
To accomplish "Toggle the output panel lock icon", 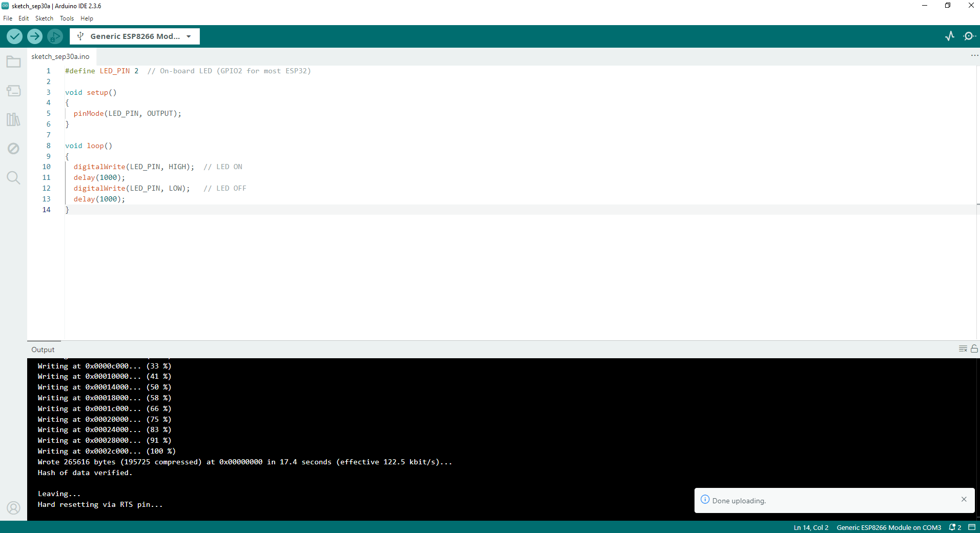I will [974, 349].
